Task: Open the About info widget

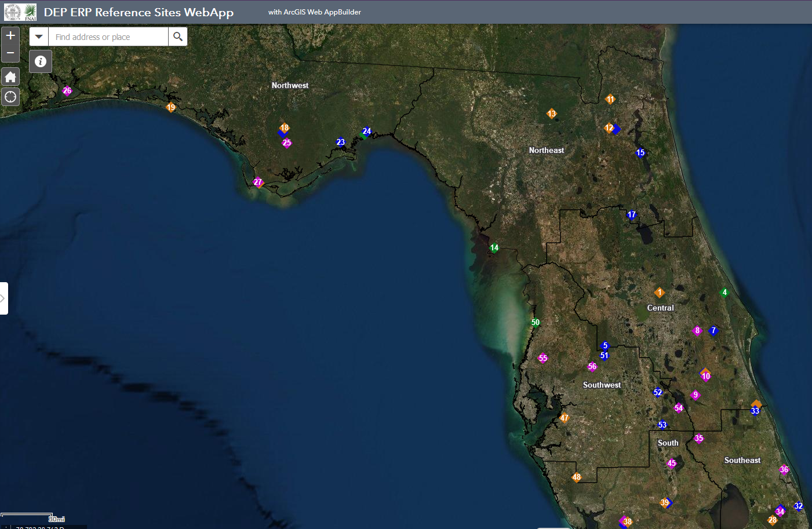Action: pos(40,61)
